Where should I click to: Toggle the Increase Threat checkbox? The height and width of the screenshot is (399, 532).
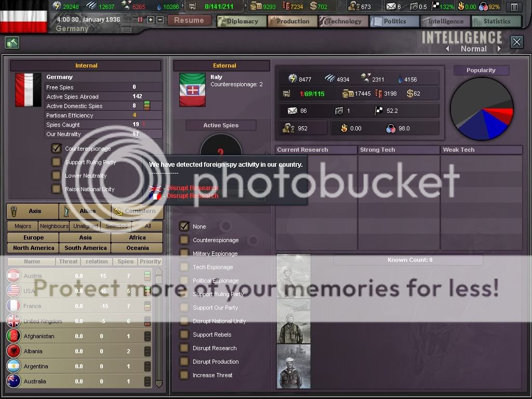[184, 375]
